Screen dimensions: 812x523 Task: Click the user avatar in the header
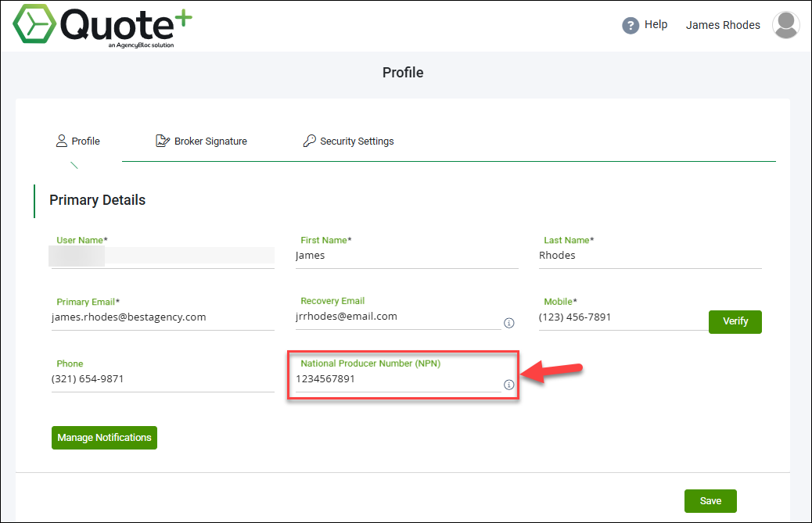pyautogui.click(x=785, y=24)
